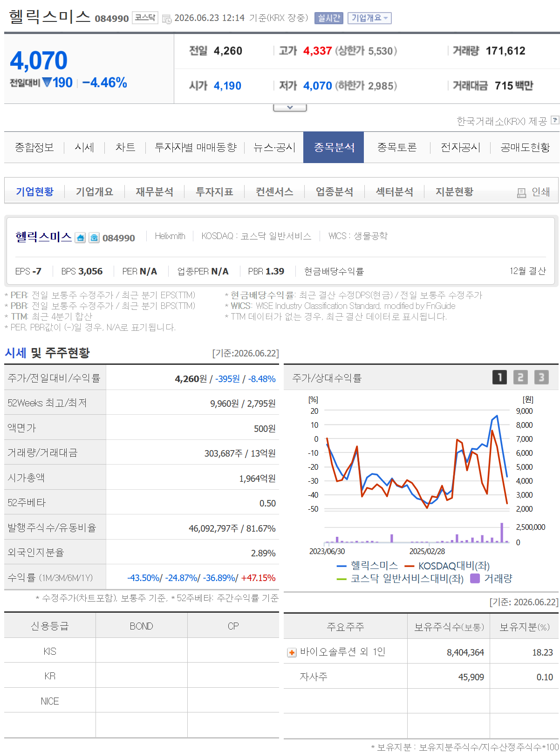Click the calendar icon beside the date
Viewport: 560px width, 753px height.
[167, 19]
